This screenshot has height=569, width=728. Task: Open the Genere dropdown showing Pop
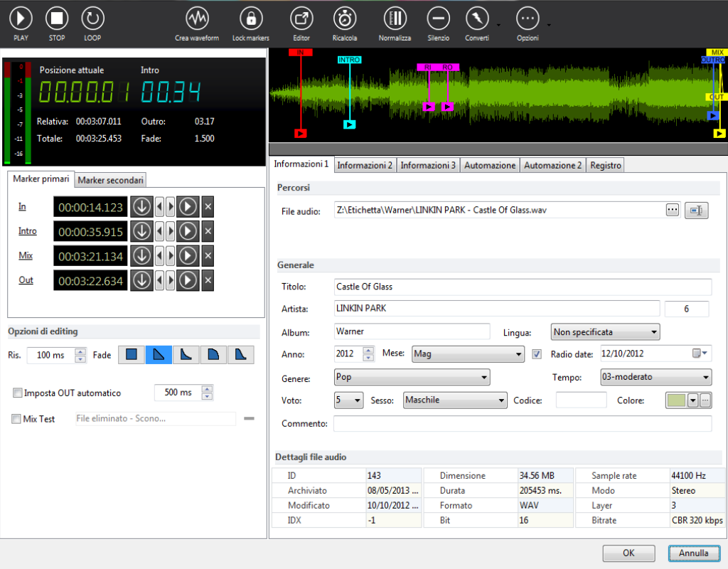(x=412, y=377)
